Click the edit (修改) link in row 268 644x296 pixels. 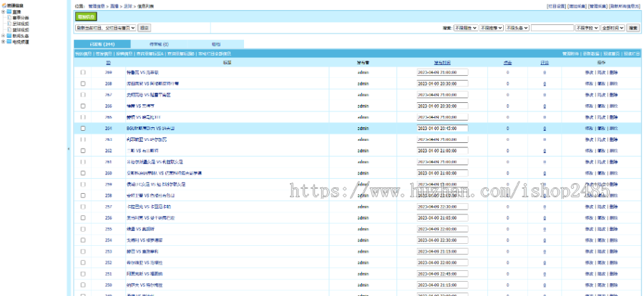[589, 84]
